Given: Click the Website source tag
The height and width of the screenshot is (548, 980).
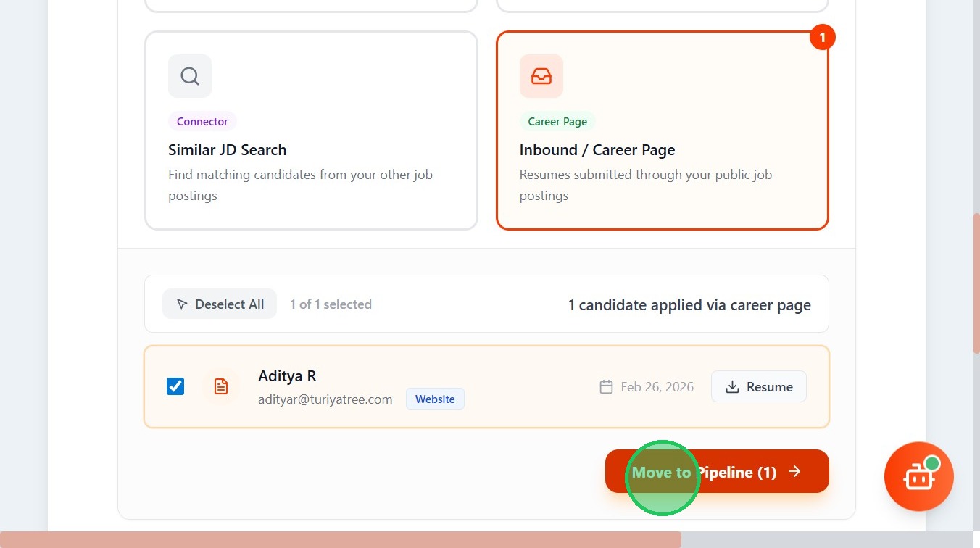Looking at the screenshot, I should click(435, 399).
